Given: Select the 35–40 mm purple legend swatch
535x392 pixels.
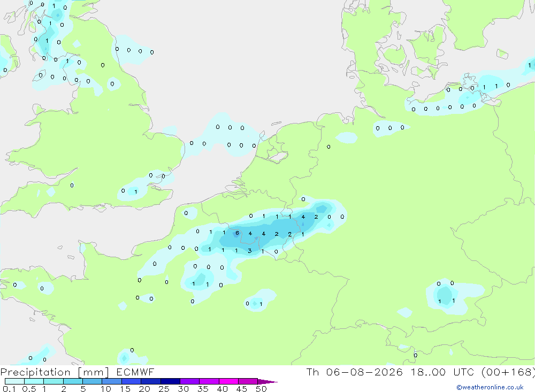Looking at the screenshot, I should coord(209,381).
